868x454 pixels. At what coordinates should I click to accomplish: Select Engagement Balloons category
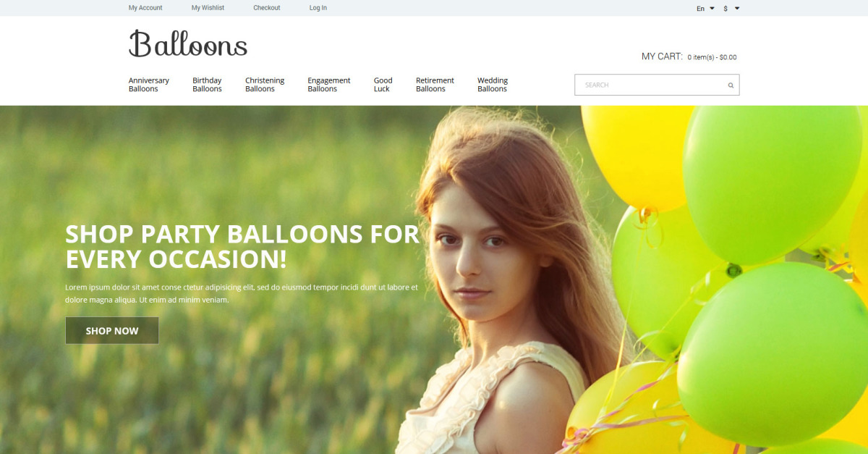(329, 85)
